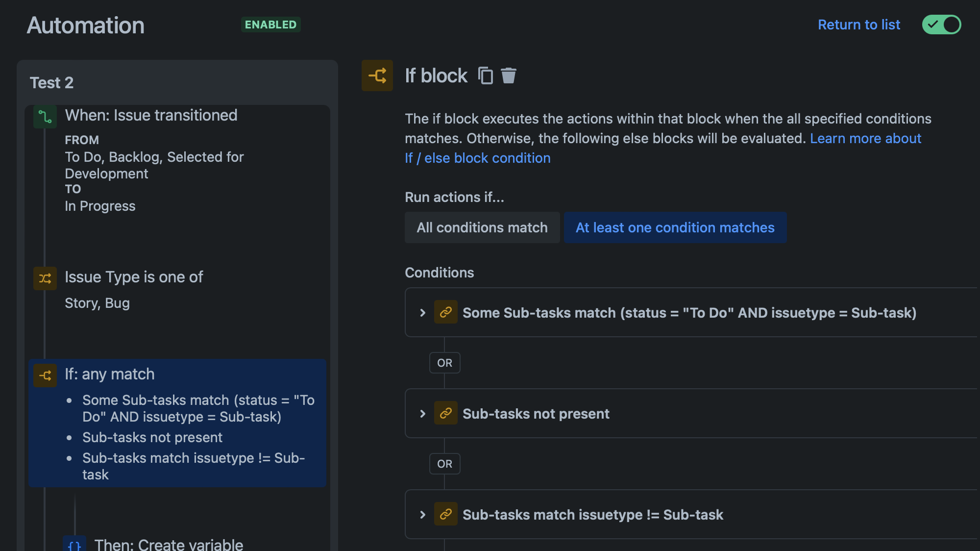The width and height of the screenshot is (980, 551).
Task: Click link icon for Sub-tasks not present
Action: 446,413
